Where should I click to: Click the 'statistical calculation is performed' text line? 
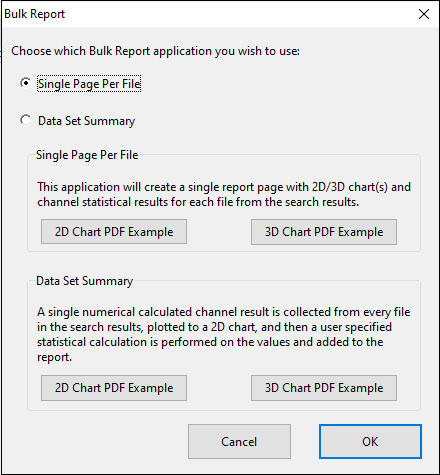click(x=210, y=342)
